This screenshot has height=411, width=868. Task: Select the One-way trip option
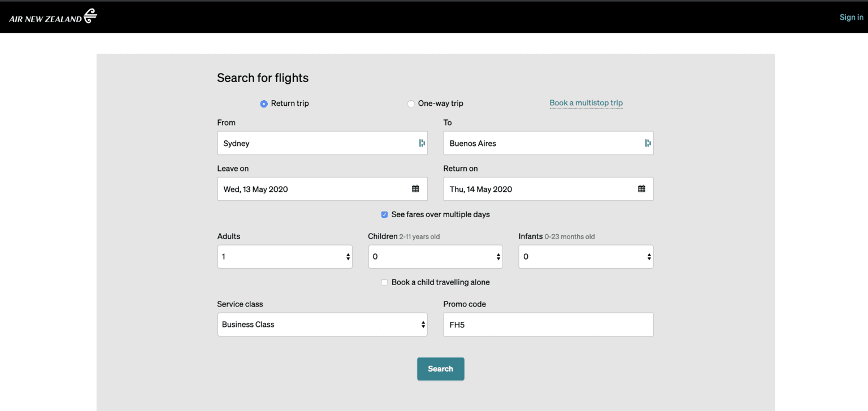click(411, 104)
